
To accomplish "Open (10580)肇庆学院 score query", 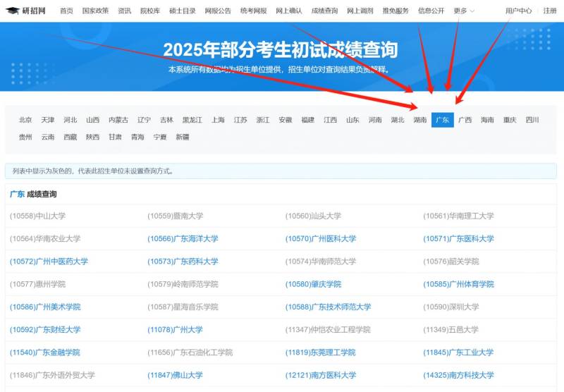I will [313, 284].
